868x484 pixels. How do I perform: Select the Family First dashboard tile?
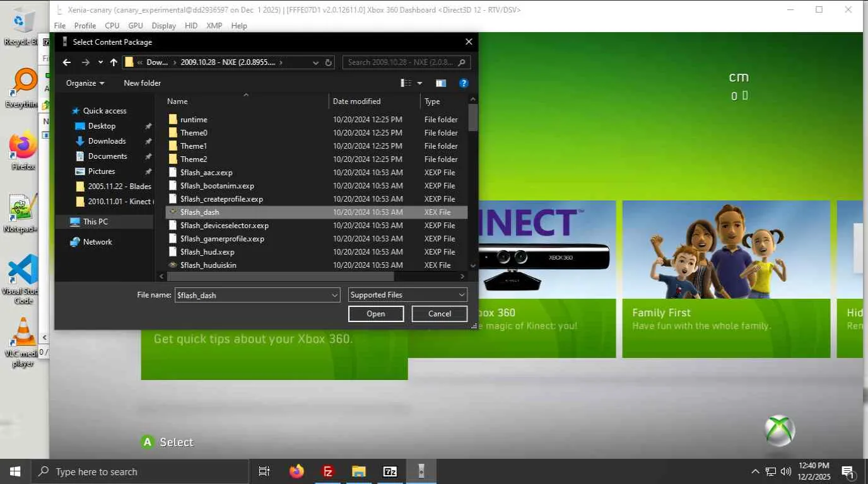pyautogui.click(x=726, y=279)
